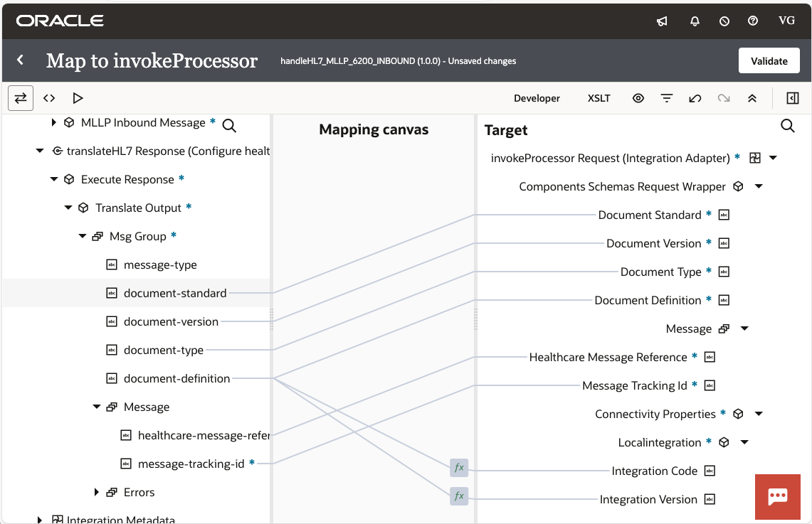Select the Code view icon
The height and width of the screenshot is (524, 812).
tap(49, 98)
